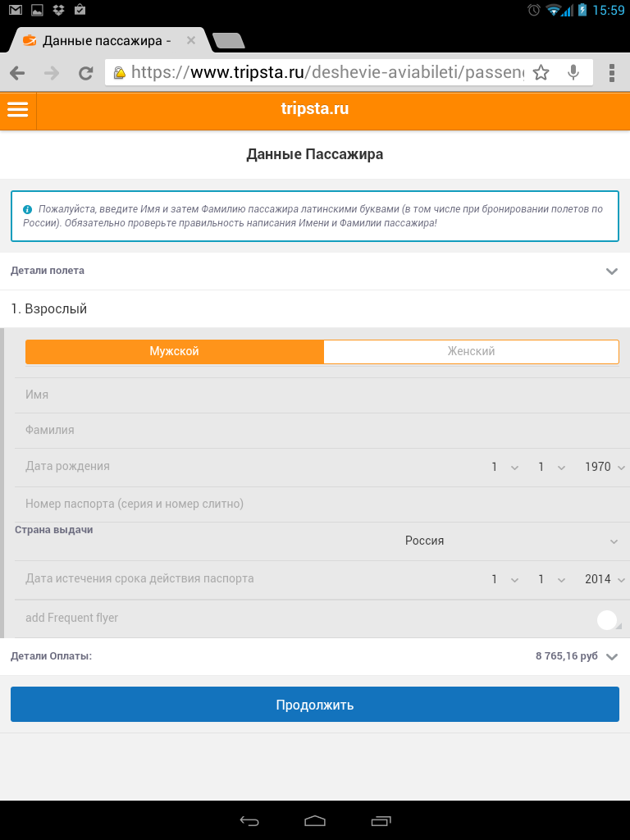Tap the 8 765,16 руб price

567,656
